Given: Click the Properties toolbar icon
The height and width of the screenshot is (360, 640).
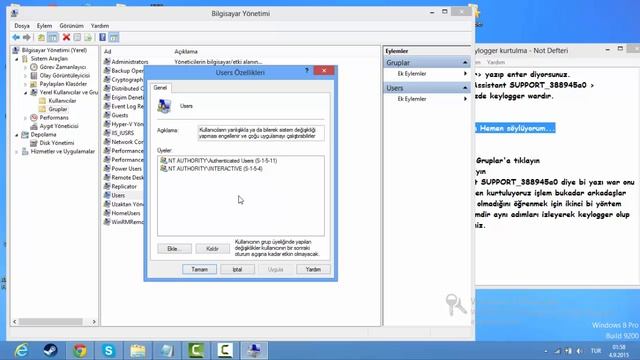Looking at the screenshot, I should pos(77,38).
